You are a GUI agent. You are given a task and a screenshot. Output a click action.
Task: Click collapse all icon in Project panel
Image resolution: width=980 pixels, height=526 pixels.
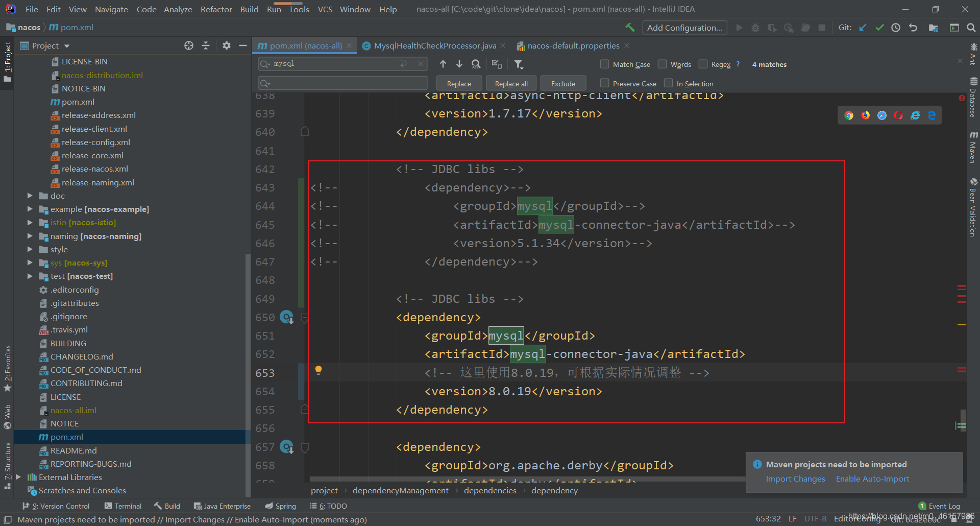pos(206,45)
